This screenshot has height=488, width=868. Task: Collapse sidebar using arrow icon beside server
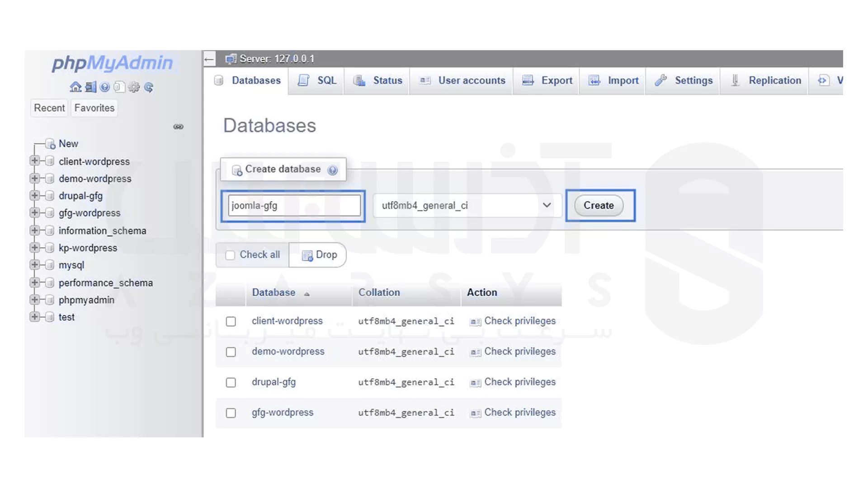[209, 59]
